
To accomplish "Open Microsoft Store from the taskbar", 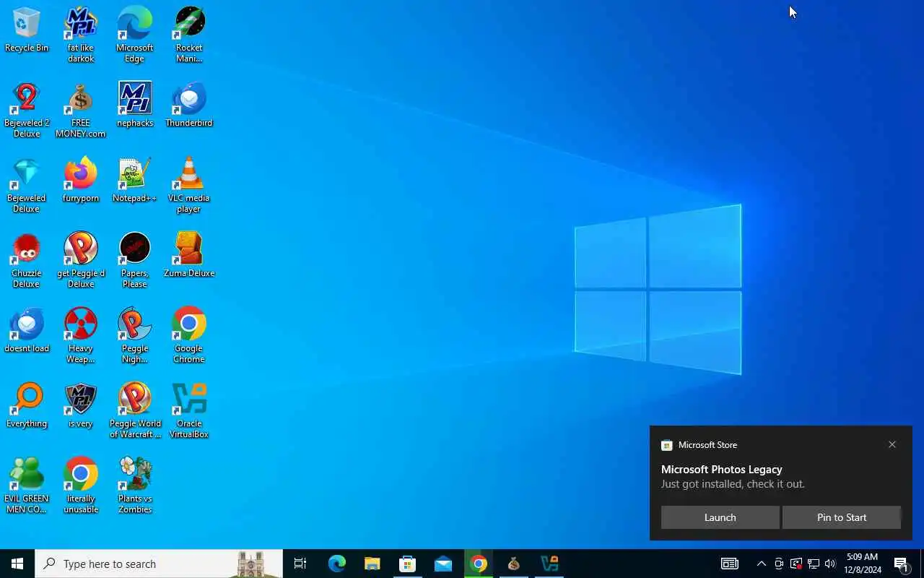I will pos(407,564).
